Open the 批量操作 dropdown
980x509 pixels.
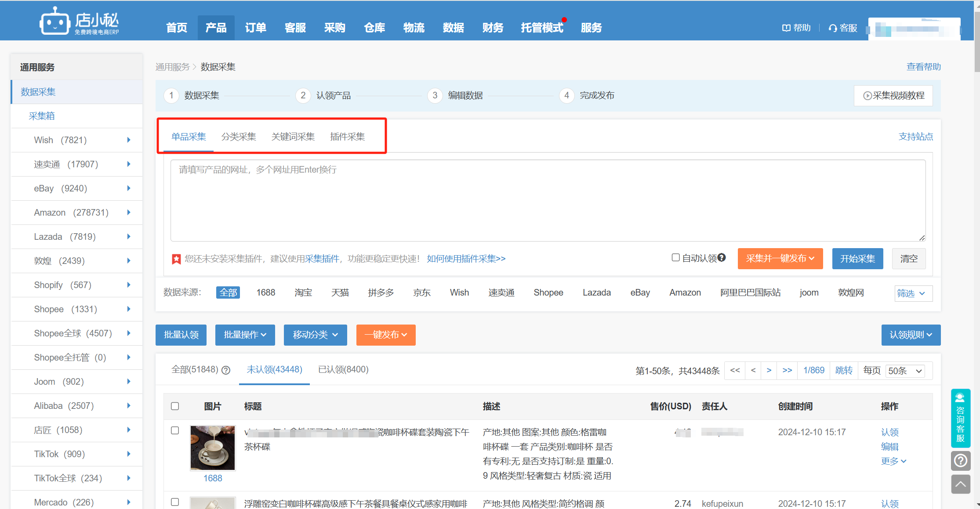[x=245, y=335]
